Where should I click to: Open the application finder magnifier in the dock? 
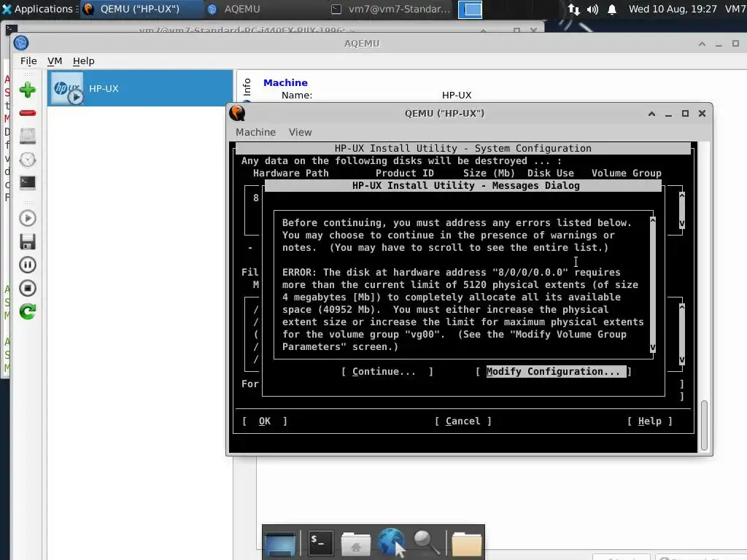(426, 542)
